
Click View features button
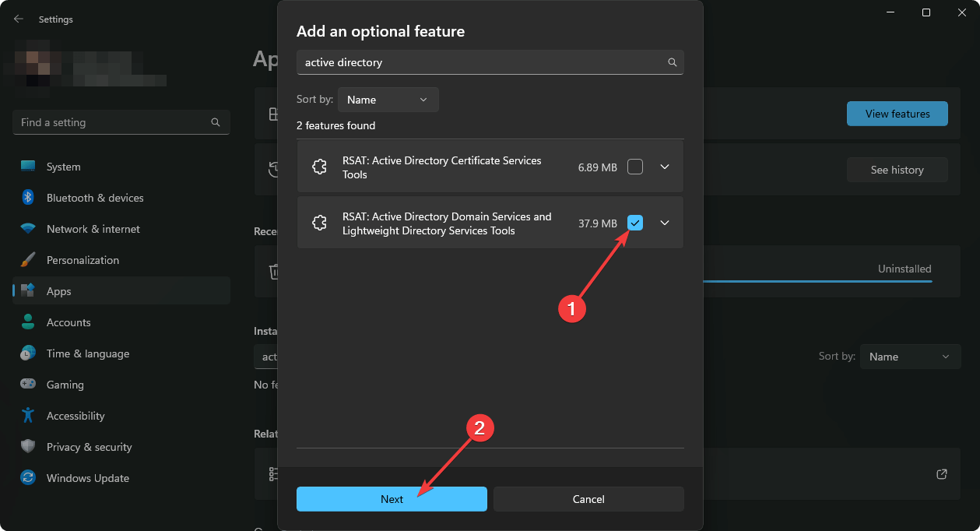pyautogui.click(x=897, y=114)
